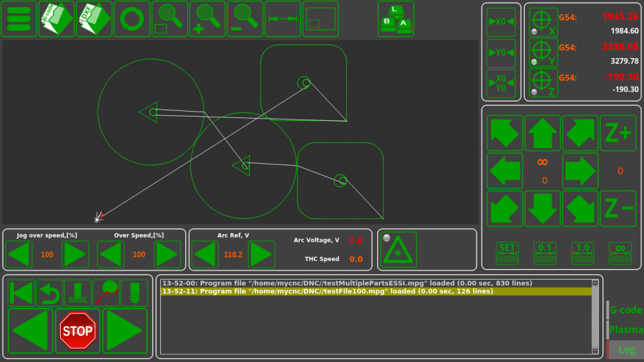This screenshot has height=362, width=644.
Task: Switch to the Plasma tab
Action: (625, 330)
